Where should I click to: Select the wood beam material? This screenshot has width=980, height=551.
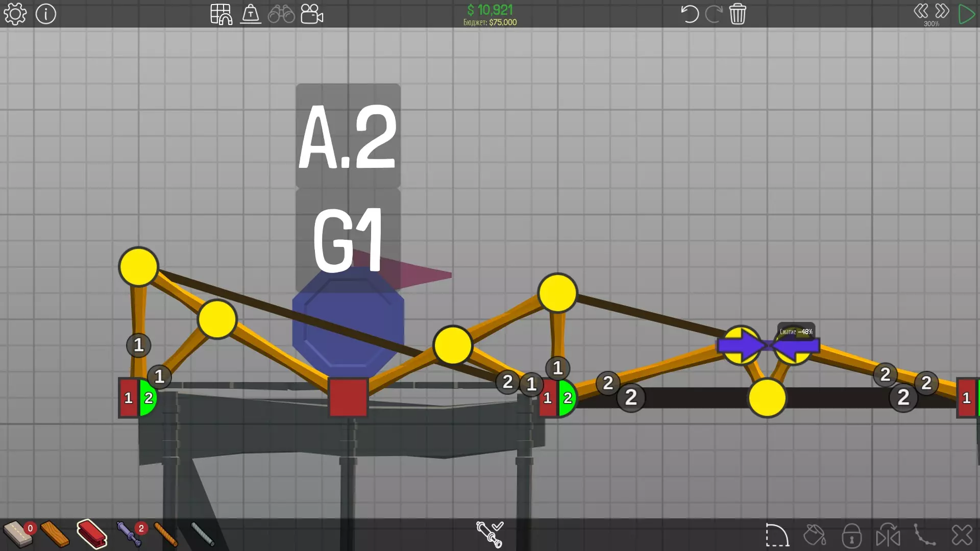click(x=55, y=534)
